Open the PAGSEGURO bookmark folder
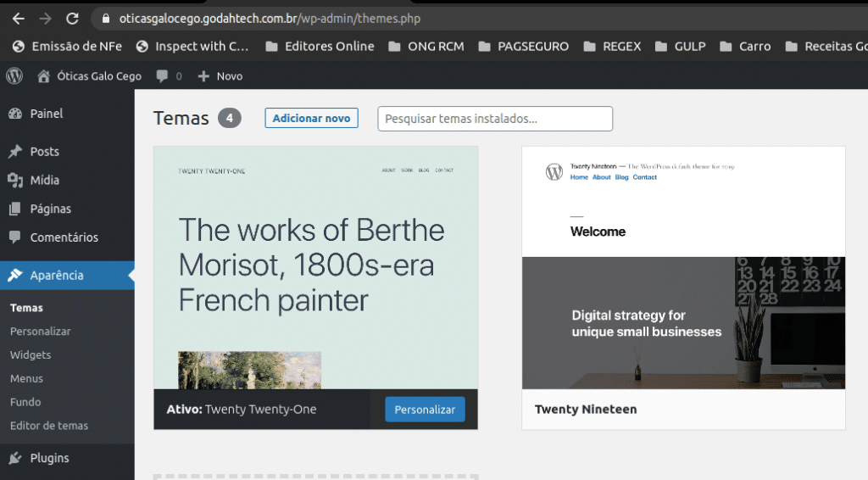The image size is (868, 480). (524, 47)
